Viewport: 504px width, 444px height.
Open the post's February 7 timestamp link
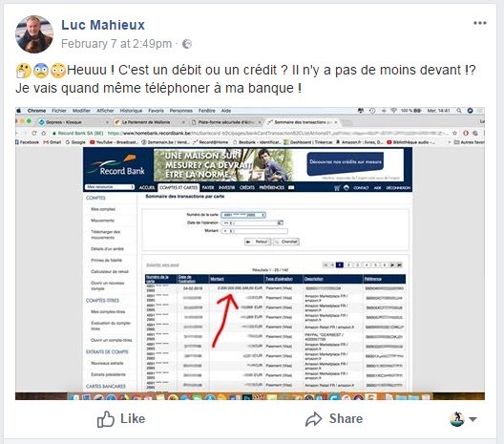pyautogui.click(x=116, y=44)
